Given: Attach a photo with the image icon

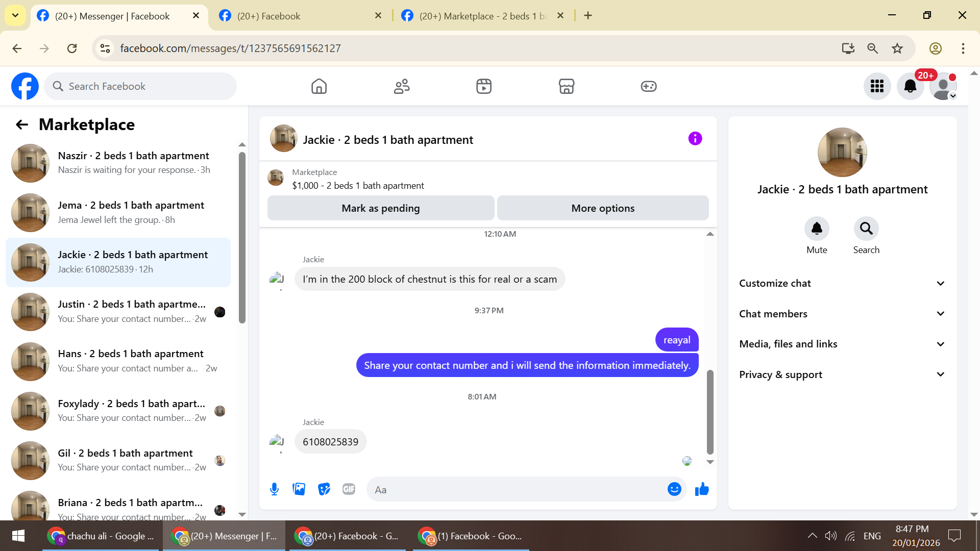Looking at the screenshot, I should tap(299, 489).
